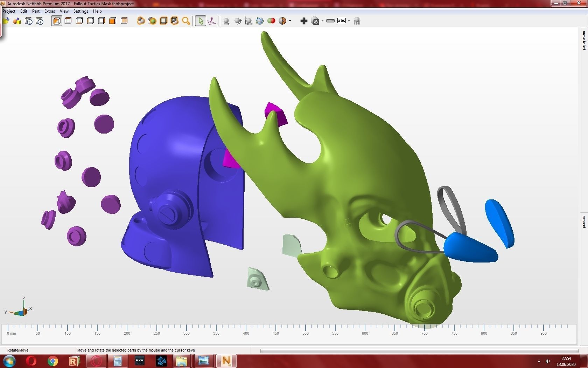
Task: Open the Project menu
Action: point(9,11)
